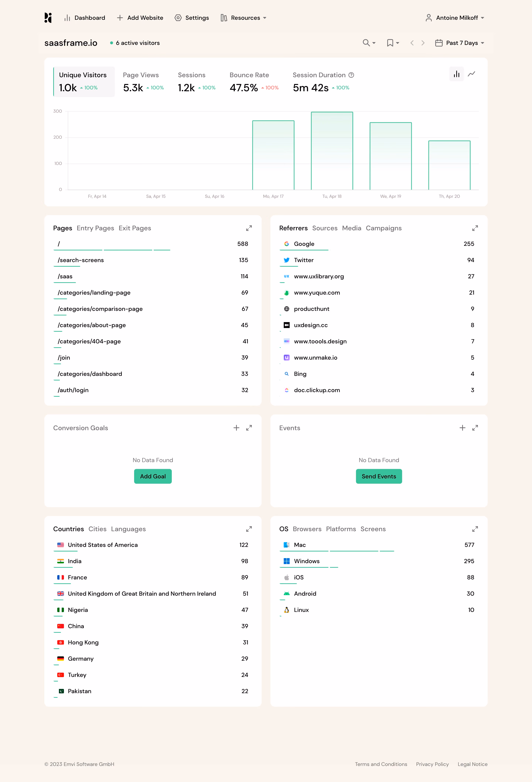Expand the Referrers panel

pos(475,228)
